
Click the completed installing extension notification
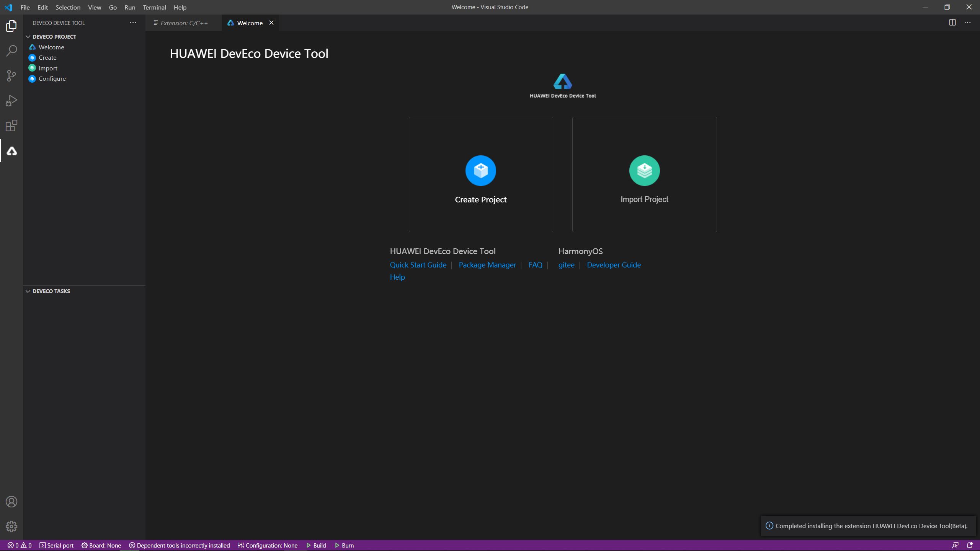coord(868,526)
